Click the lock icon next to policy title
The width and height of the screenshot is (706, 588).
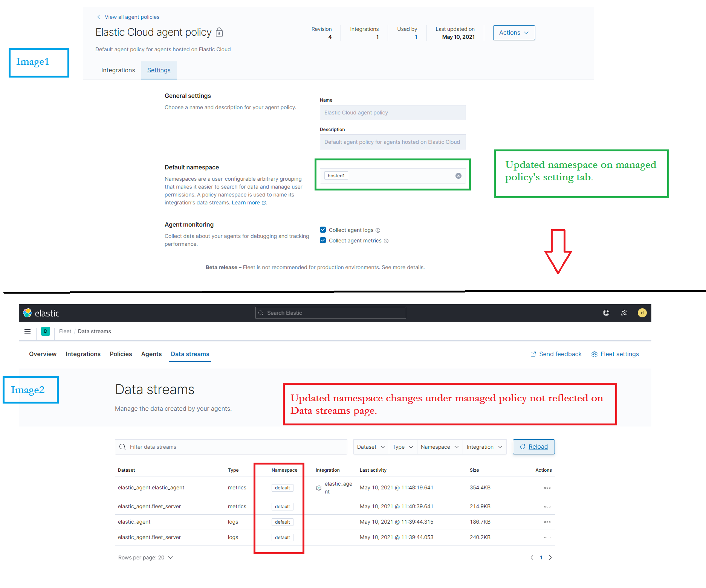point(219,32)
